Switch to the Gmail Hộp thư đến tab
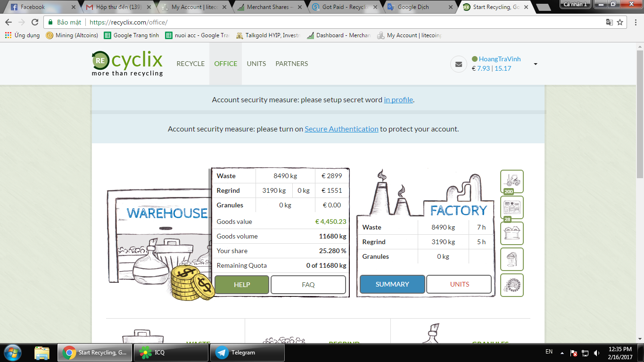644x362 pixels. [118, 7]
